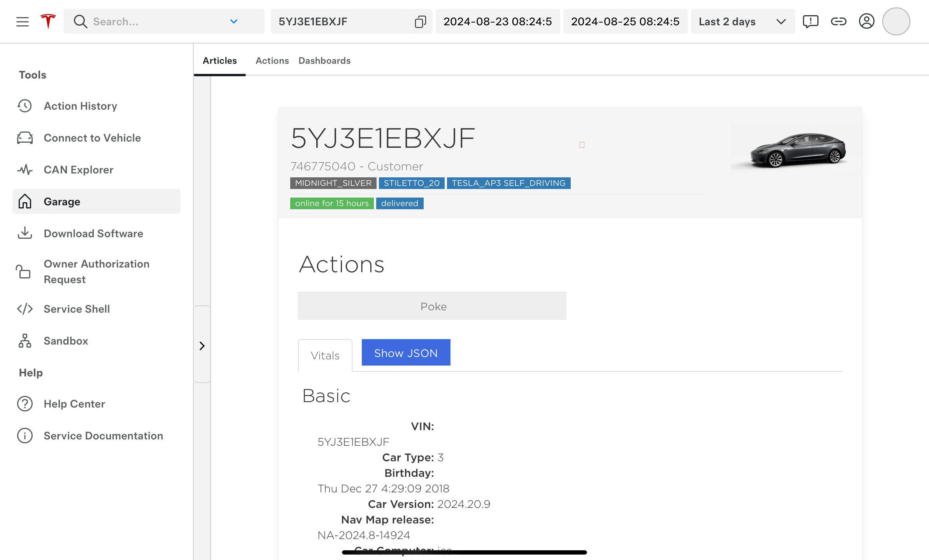Screen dimensions: 929x560
Task: Switch to the Actions tab
Action: click(x=272, y=61)
